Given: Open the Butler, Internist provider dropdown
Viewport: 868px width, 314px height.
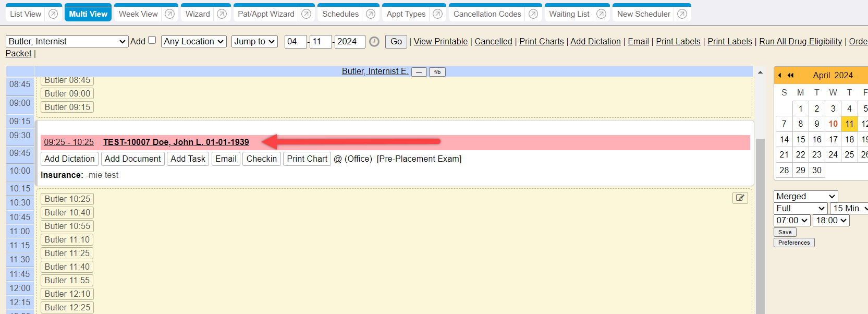Looking at the screenshot, I should click(x=67, y=41).
